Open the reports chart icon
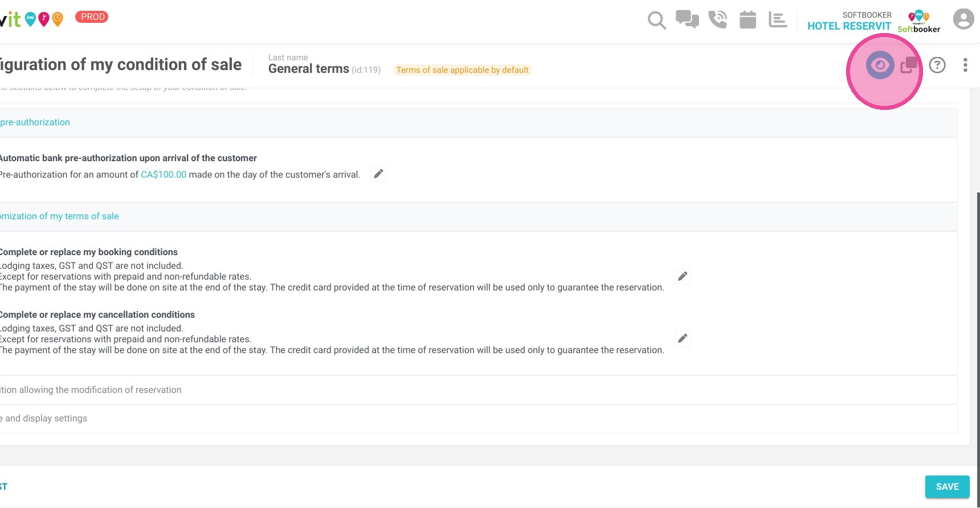This screenshot has width=980, height=508. click(x=778, y=19)
